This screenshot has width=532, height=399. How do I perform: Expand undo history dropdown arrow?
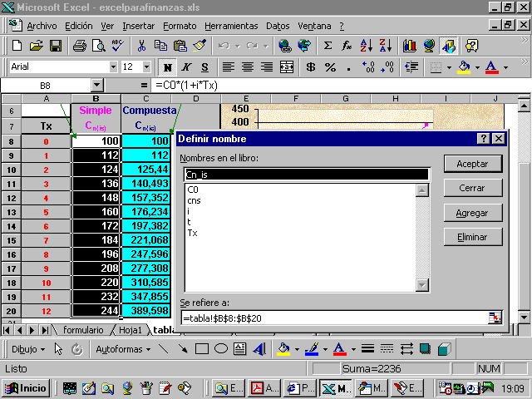(238, 46)
